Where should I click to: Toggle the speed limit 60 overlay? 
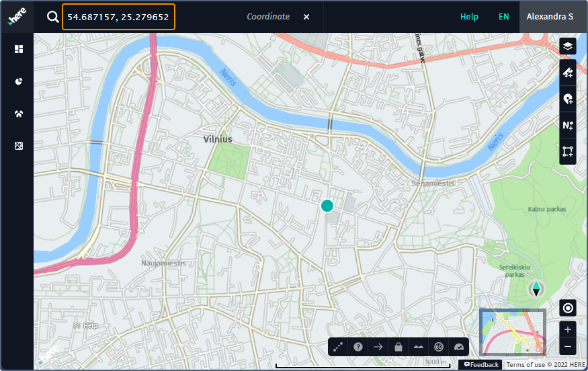(439, 347)
